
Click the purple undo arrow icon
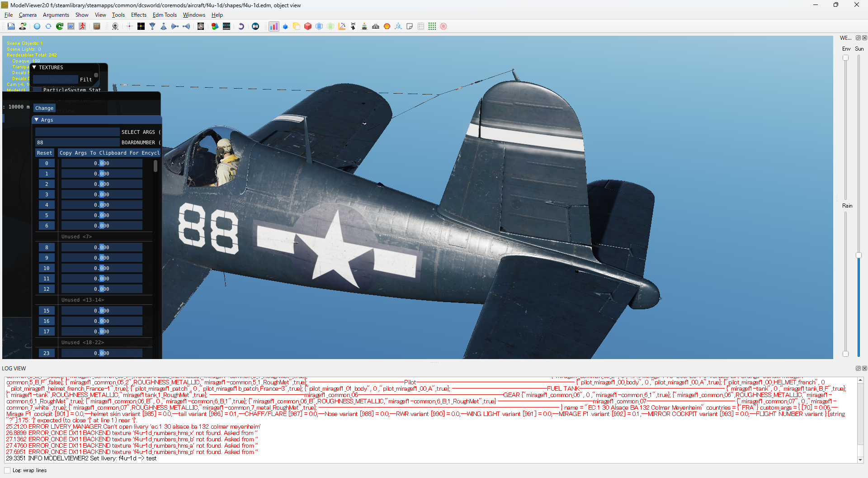click(241, 26)
